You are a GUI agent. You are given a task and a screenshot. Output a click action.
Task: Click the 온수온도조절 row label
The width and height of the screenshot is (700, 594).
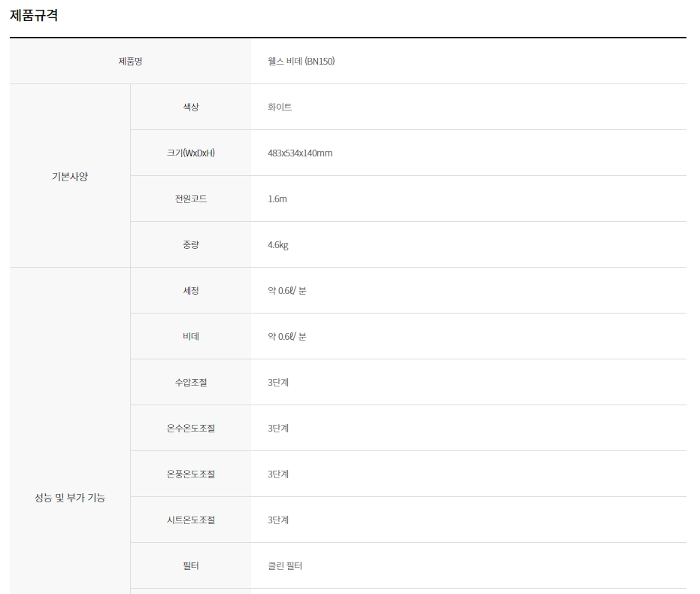(x=191, y=428)
